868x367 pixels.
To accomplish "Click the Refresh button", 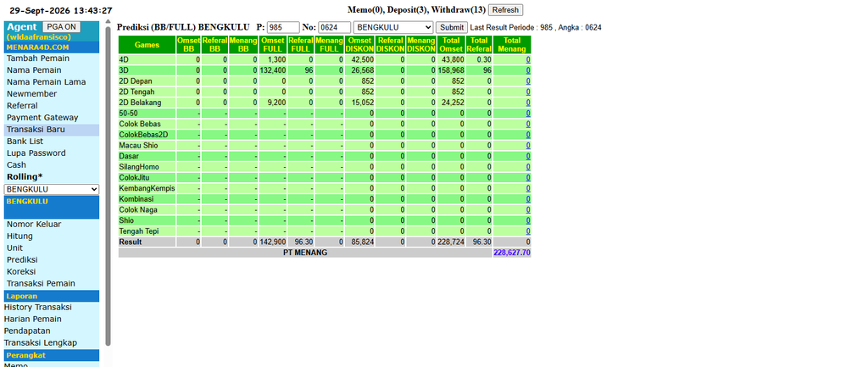I will point(505,10).
